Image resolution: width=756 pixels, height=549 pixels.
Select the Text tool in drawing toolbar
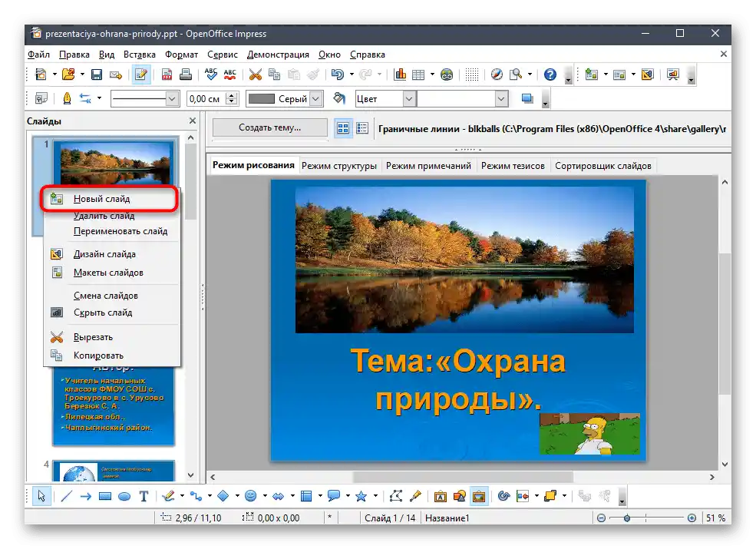pyautogui.click(x=144, y=496)
